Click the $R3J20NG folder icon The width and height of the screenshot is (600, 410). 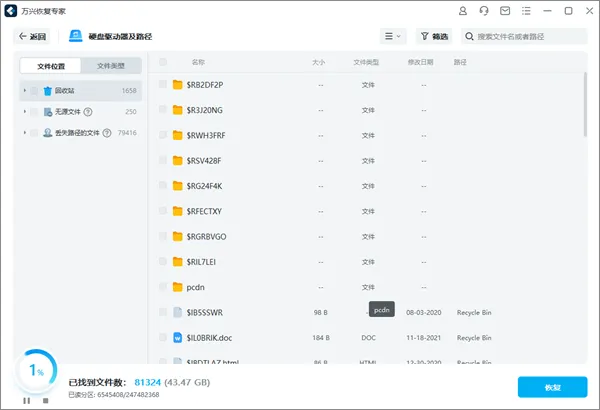[x=178, y=110]
